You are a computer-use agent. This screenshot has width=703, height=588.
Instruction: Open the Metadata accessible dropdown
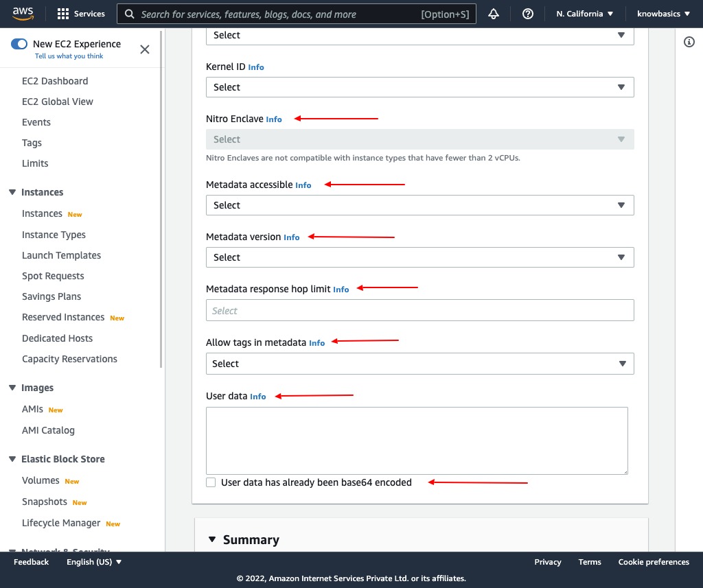[419, 205]
